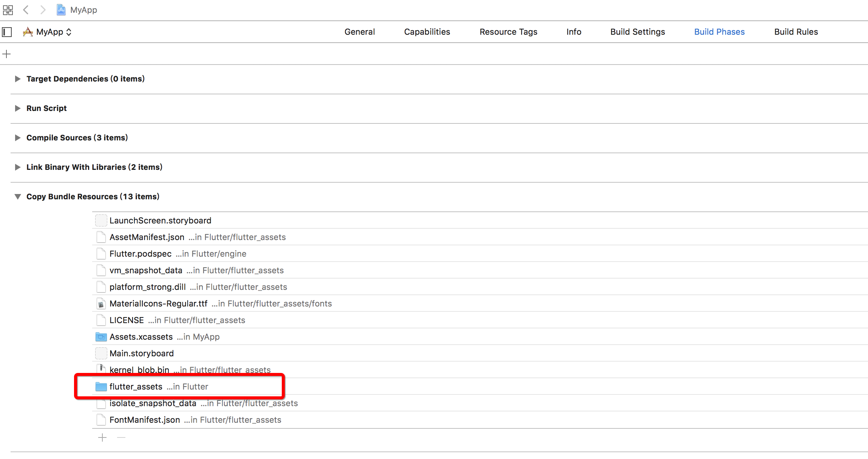The height and width of the screenshot is (459, 868).
Task: Collapse Copy Bundle Resources section
Action: pos(17,196)
